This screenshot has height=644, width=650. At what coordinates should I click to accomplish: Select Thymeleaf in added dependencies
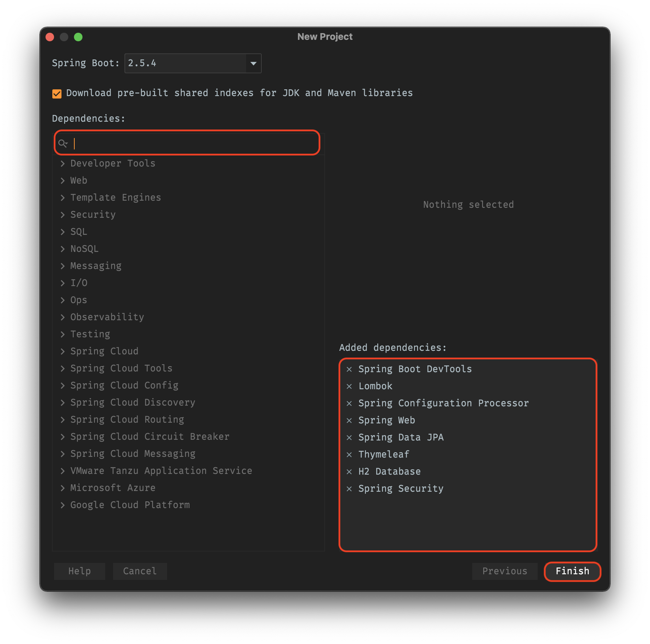[384, 455]
